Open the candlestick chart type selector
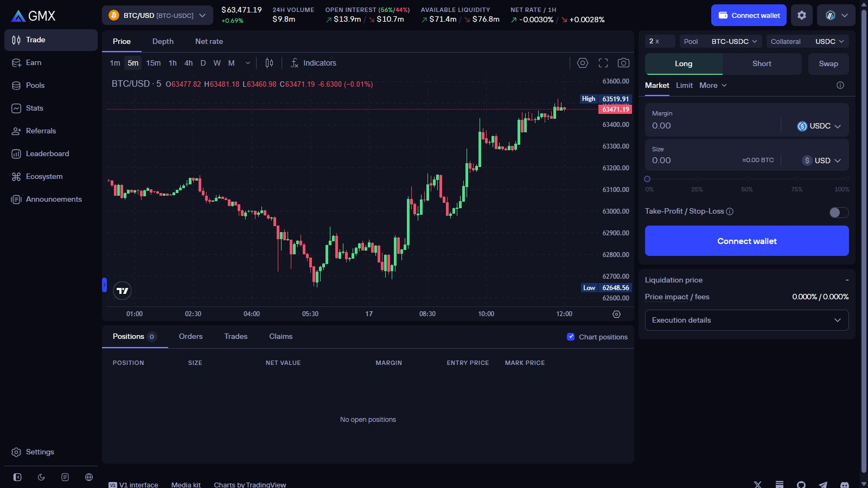 pyautogui.click(x=269, y=63)
